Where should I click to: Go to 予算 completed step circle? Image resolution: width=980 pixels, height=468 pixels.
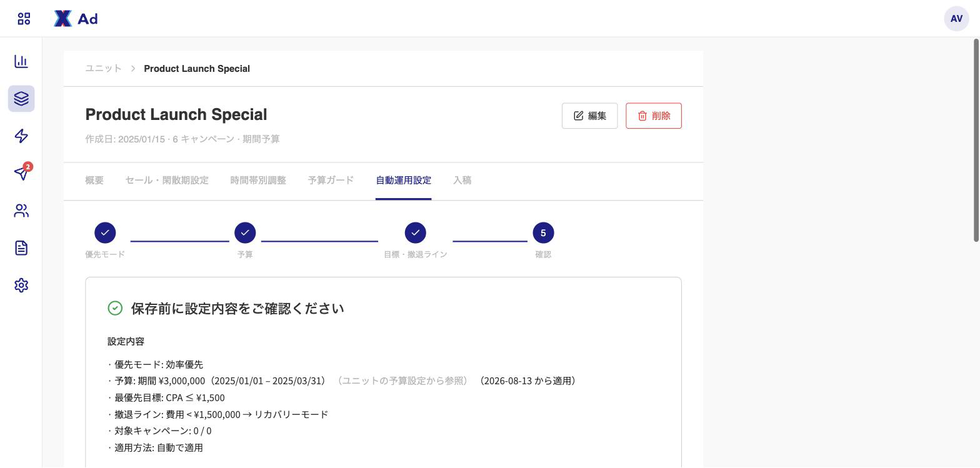coord(245,232)
